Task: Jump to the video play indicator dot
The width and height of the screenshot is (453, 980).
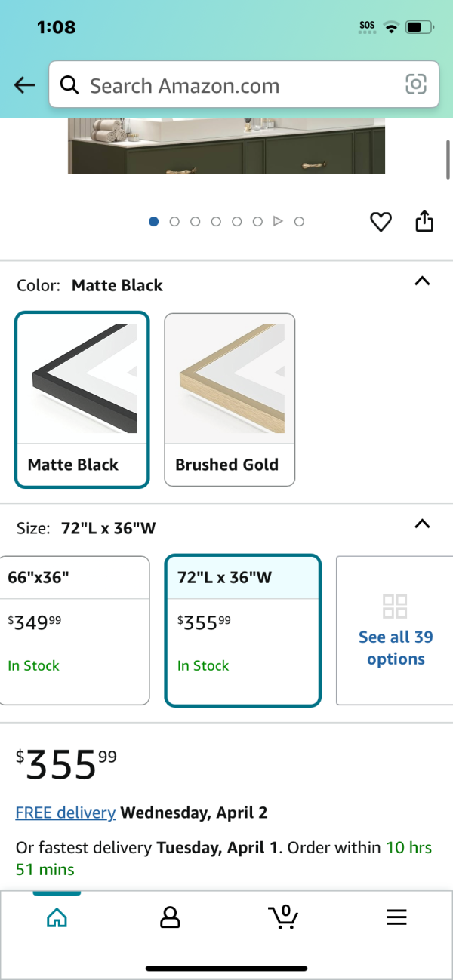Action: (278, 222)
